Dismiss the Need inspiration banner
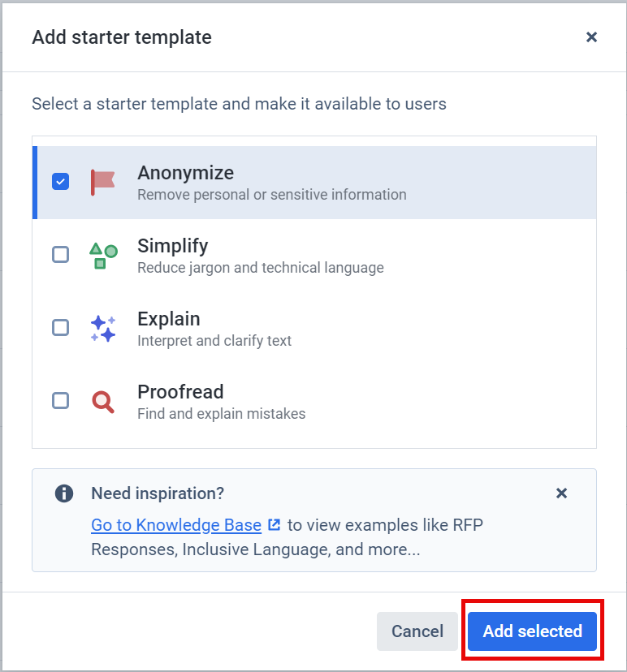Image resolution: width=627 pixels, height=672 pixels. click(x=561, y=493)
